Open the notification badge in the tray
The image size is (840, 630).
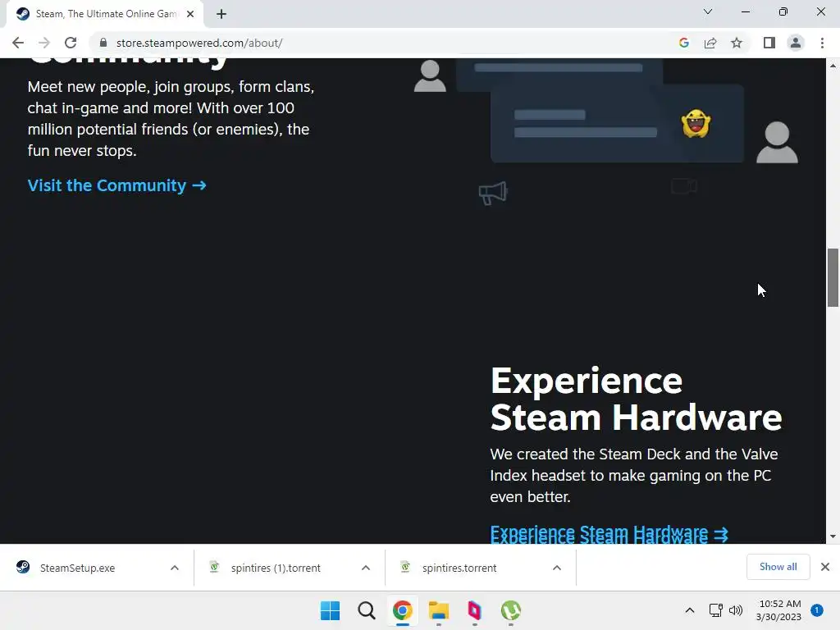(x=816, y=610)
